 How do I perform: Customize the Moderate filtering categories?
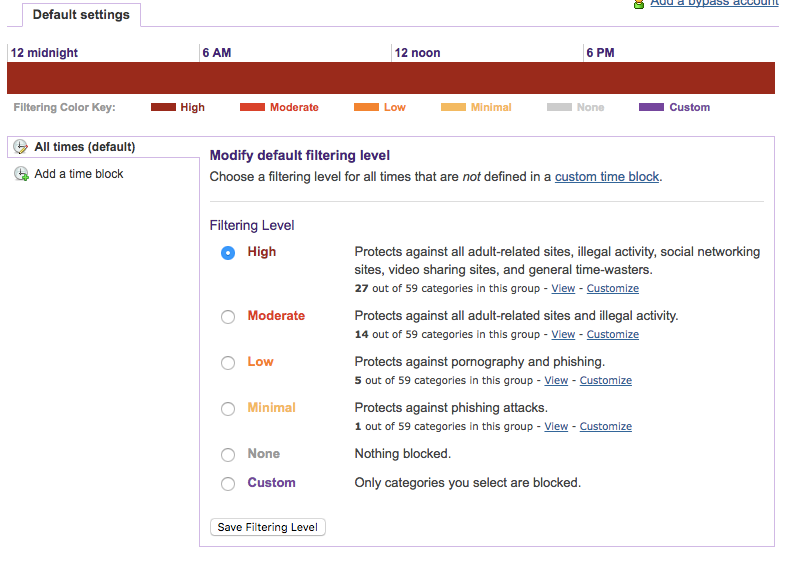point(612,335)
